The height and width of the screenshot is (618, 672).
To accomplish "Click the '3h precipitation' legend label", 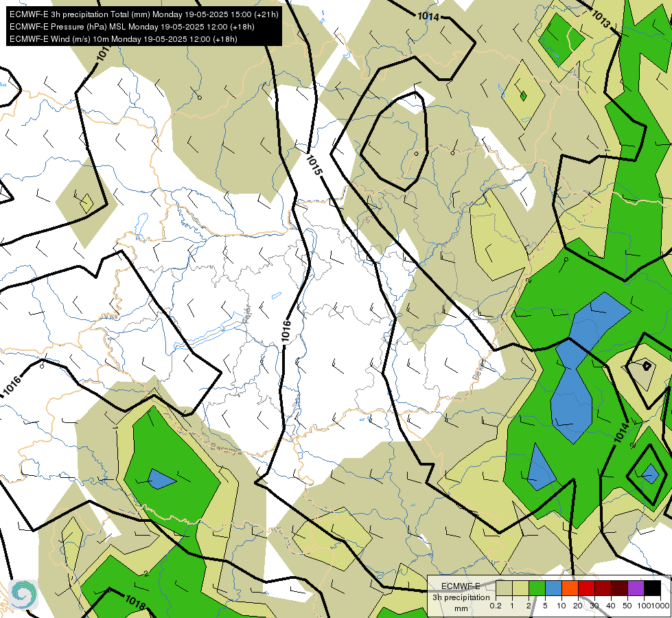I will coord(461,597).
